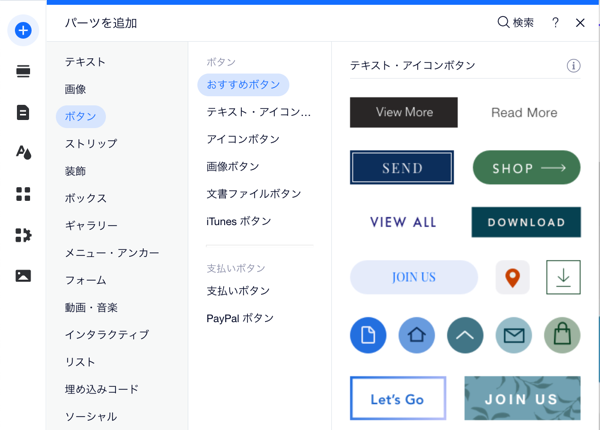Screen dimensions: 600x430
Task: Select the ストリップ category
Action: pyautogui.click(x=91, y=143)
